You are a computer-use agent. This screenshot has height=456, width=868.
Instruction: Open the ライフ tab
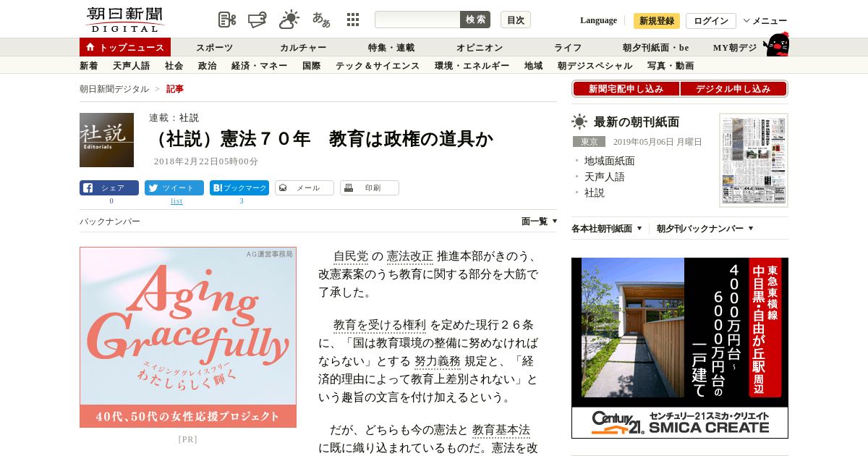568,47
